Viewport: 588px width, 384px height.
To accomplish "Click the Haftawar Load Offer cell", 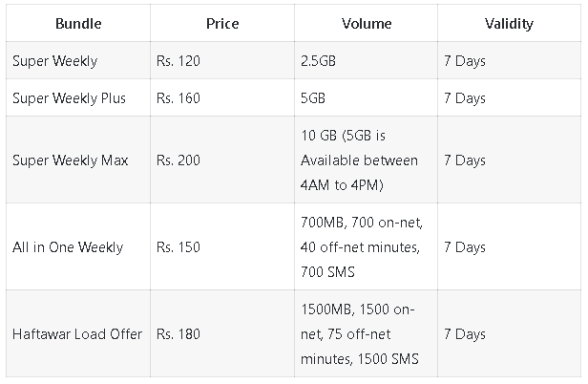I will (x=77, y=334).
